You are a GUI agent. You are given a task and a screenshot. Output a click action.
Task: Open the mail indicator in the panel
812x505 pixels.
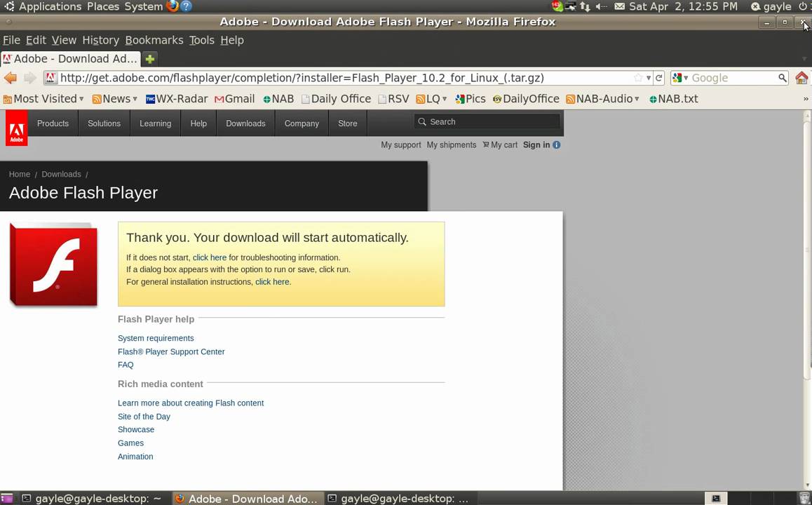click(619, 6)
